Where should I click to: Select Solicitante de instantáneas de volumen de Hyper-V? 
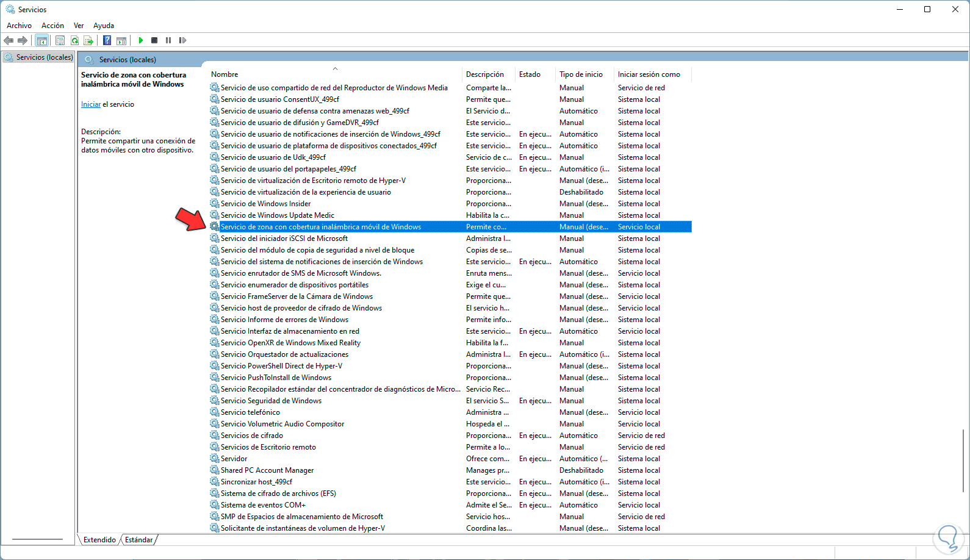(450, 528)
